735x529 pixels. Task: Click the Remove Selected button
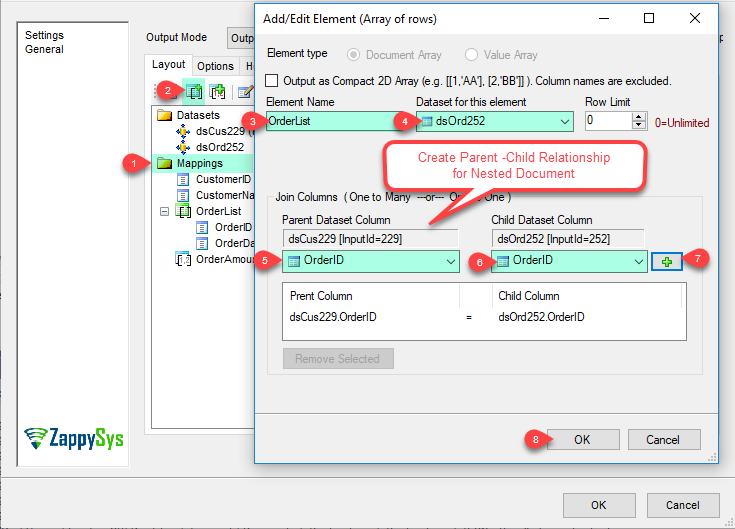coord(338,358)
